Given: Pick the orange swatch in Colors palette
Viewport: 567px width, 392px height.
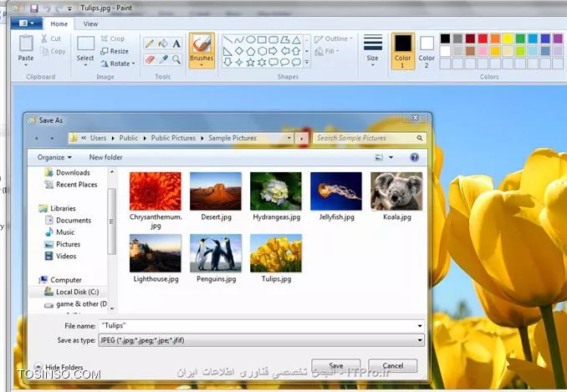Looking at the screenshot, I should 495,38.
